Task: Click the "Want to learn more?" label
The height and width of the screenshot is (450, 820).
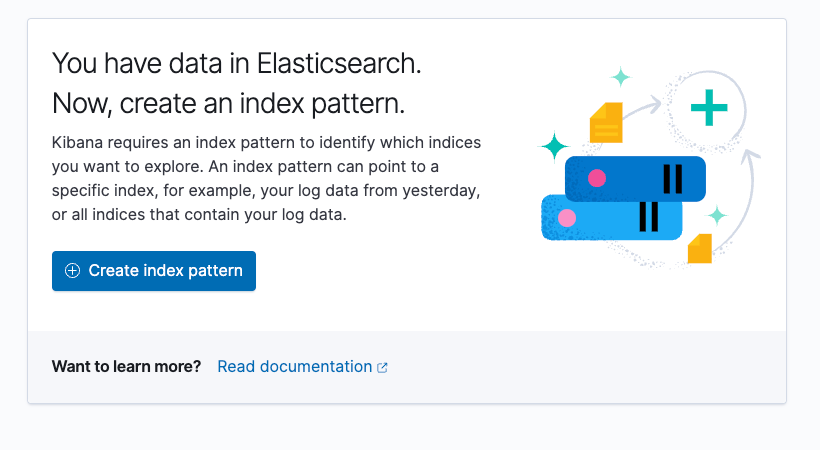Action: 126,367
